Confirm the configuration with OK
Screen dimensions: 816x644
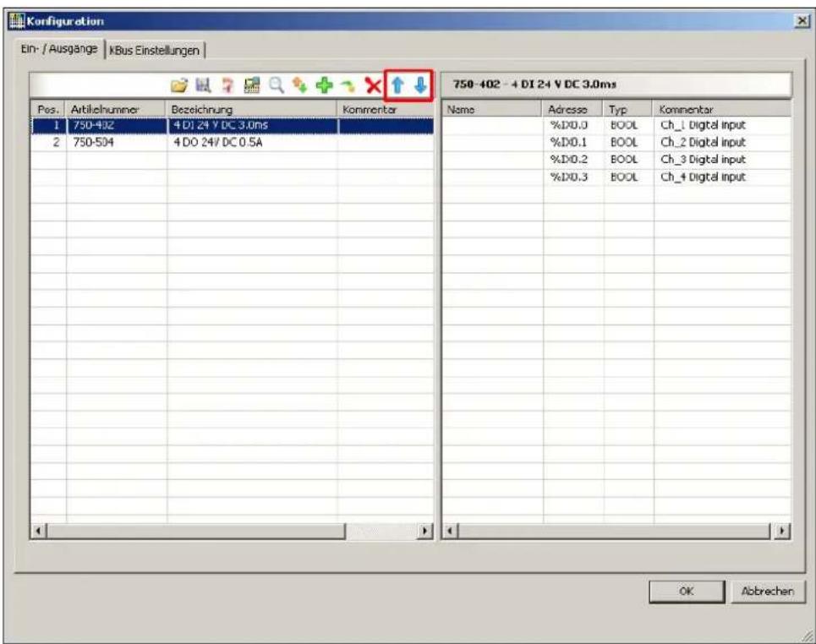click(687, 592)
